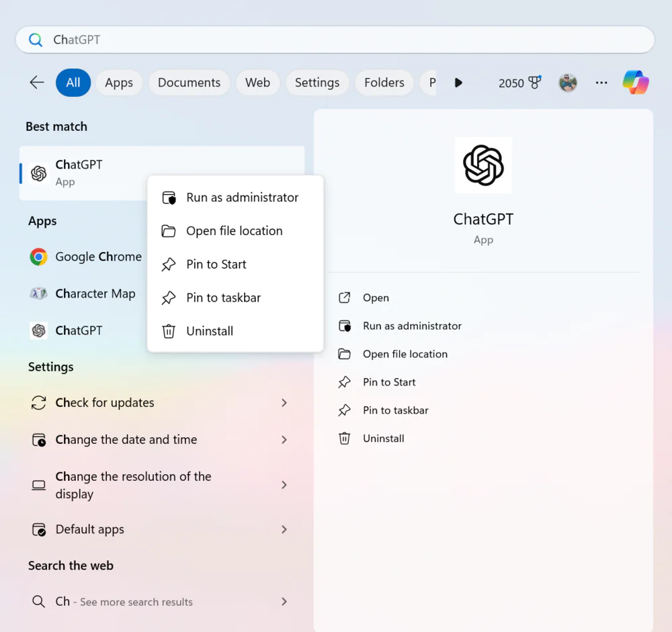Click the large ChatGPT logo in the details pane
This screenshot has height=632, width=672.
coord(483,165)
